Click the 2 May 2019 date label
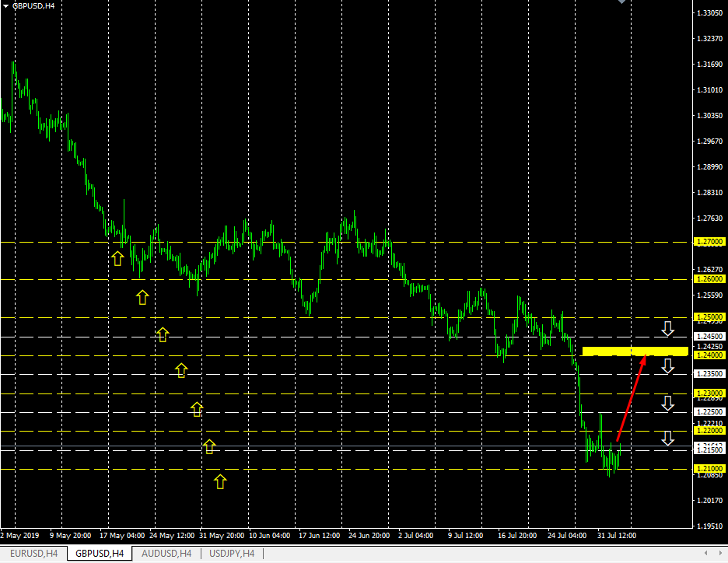 coord(20,535)
